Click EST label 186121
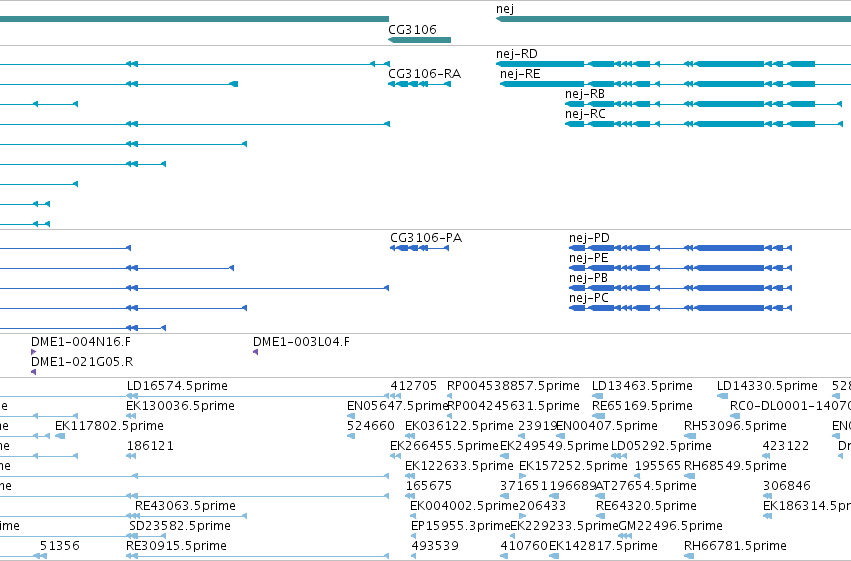Image resolution: width=851 pixels, height=561 pixels. pyautogui.click(x=150, y=446)
